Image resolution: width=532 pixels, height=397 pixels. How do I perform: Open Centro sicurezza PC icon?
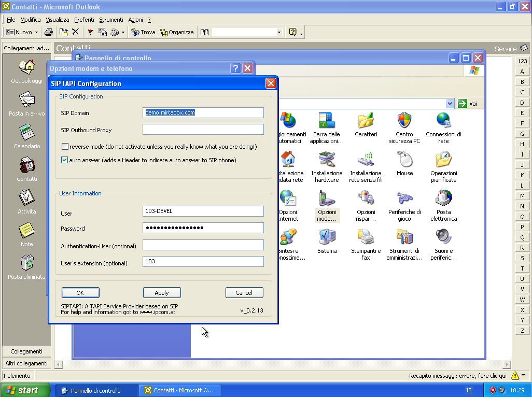[x=404, y=128]
